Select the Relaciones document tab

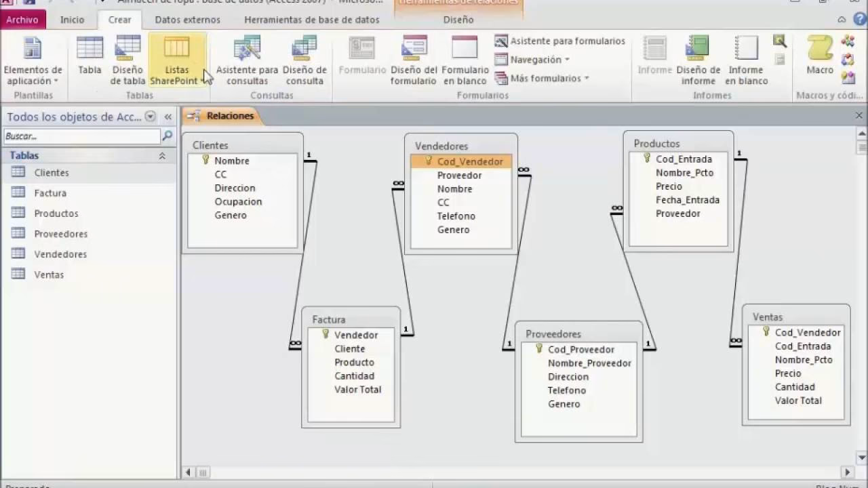(x=222, y=116)
